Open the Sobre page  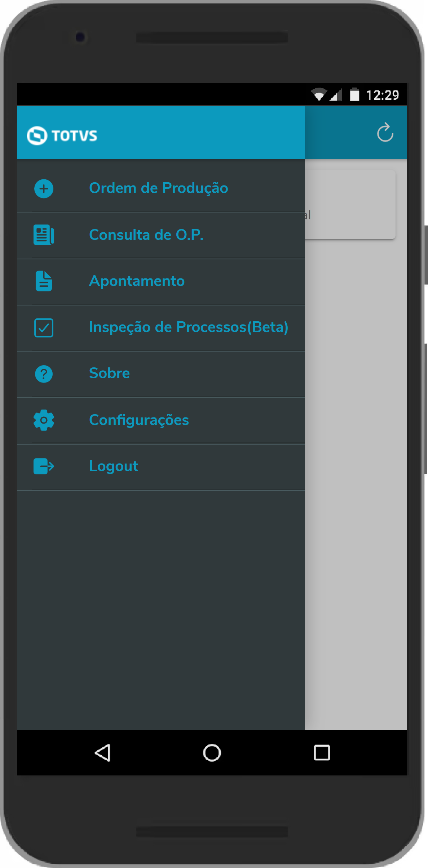(109, 373)
